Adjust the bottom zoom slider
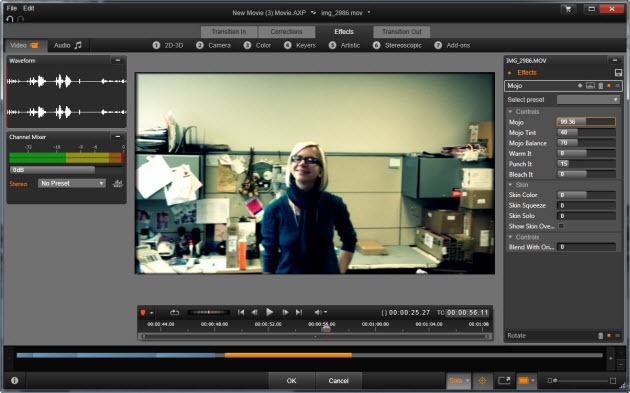The width and height of the screenshot is (630, 393). coord(581,380)
